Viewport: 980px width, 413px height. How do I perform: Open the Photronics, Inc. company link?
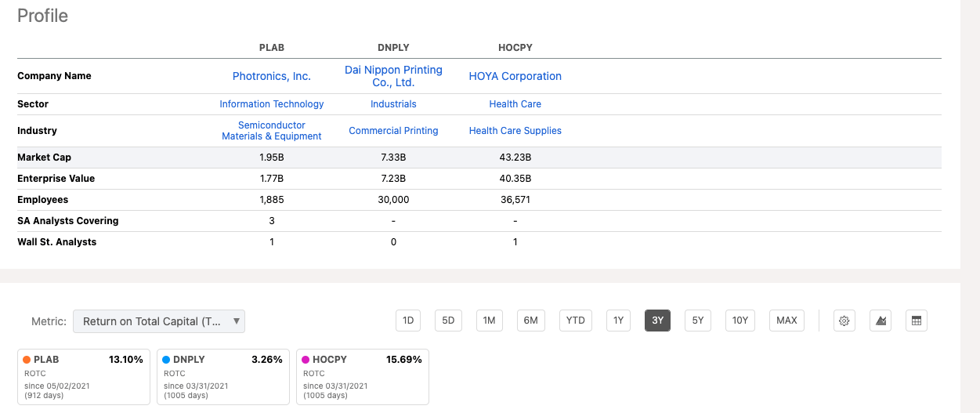click(x=272, y=76)
